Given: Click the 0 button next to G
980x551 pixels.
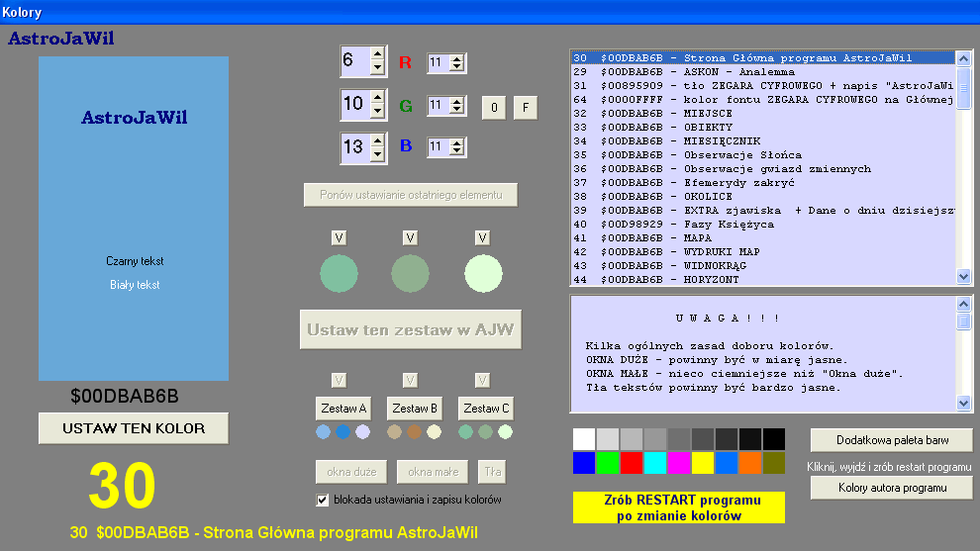Looking at the screenshot, I should point(494,108).
